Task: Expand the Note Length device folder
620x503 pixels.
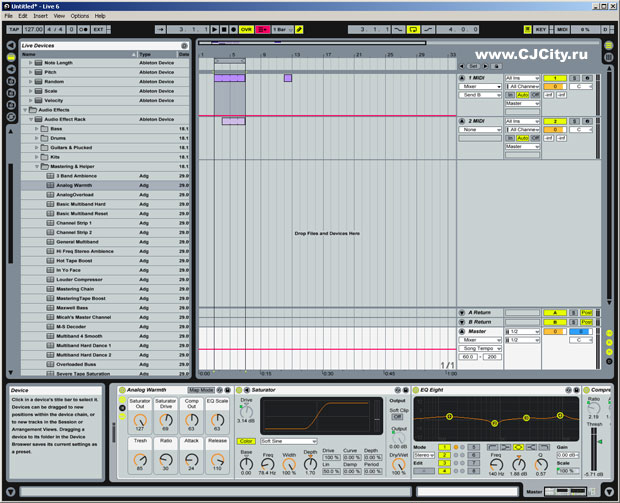Action: click(x=30, y=62)
